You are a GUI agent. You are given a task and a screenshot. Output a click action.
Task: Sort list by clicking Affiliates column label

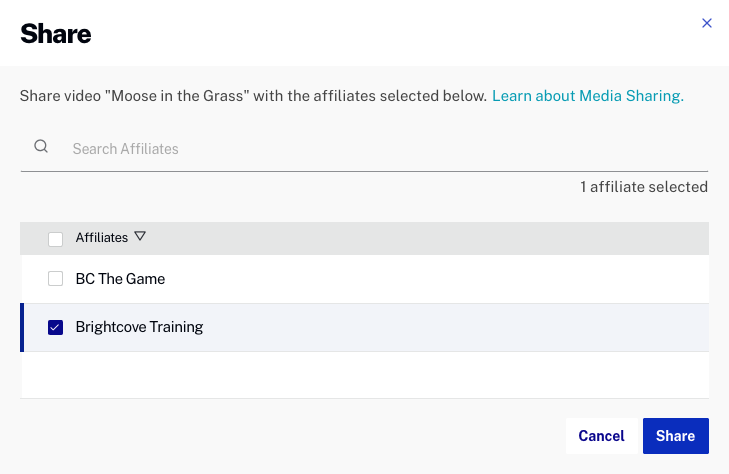pyautogui.click(x=102, y=237)
